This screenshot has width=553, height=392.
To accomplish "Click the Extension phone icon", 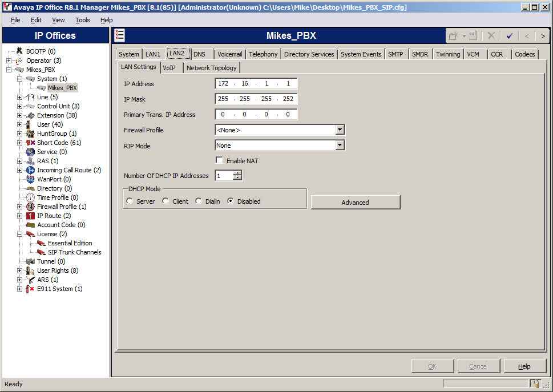I will pyautogui.click(x=31, y=116).
